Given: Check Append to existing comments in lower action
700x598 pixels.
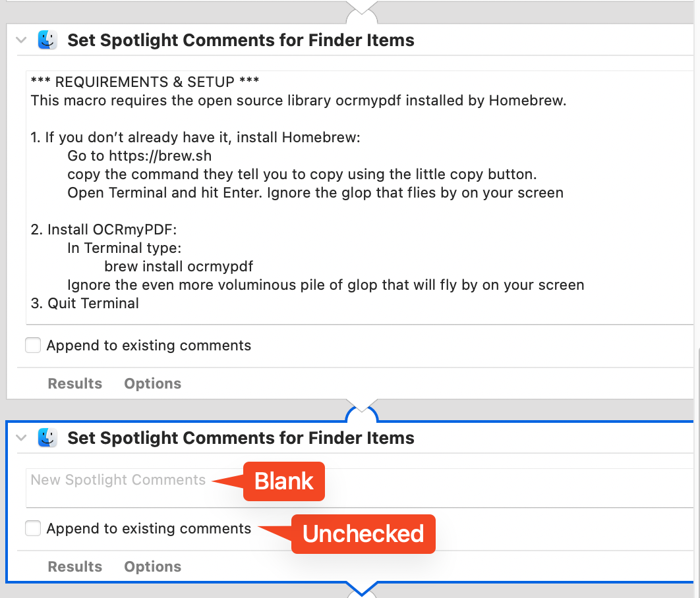Looking at the screenshot, I should (x=33, y=528).
